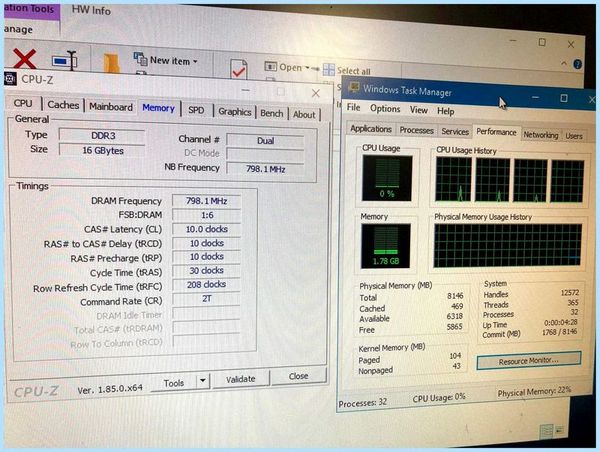Open the Help menu in Task Manager
This screenshot has width=600, height=452.
click(445, 111)
